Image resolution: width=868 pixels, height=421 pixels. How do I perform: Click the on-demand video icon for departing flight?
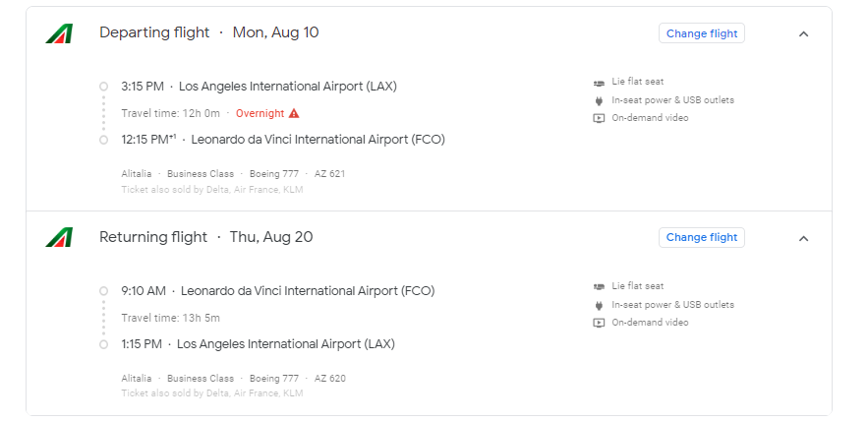[x=599, y=118]
